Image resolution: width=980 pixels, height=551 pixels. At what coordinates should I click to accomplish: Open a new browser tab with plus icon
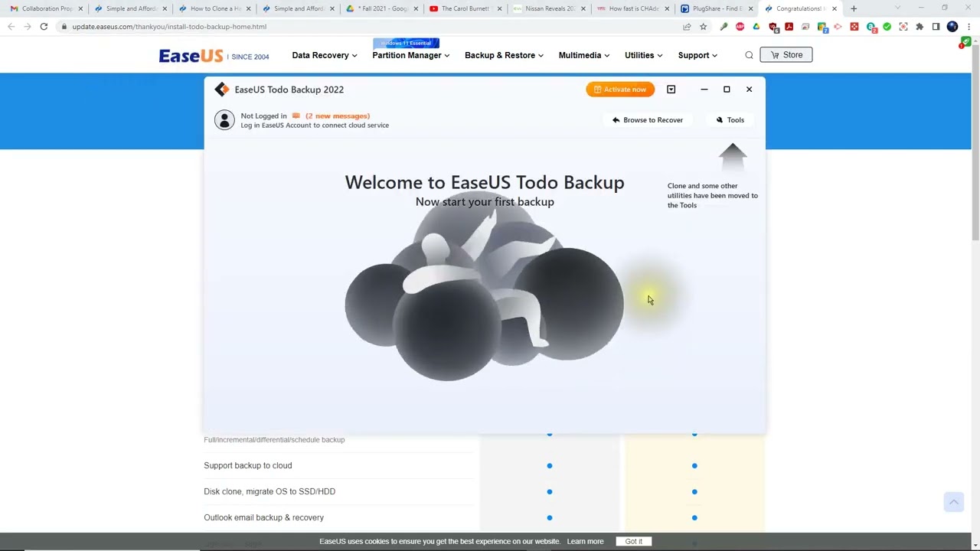tap(854, 8)
